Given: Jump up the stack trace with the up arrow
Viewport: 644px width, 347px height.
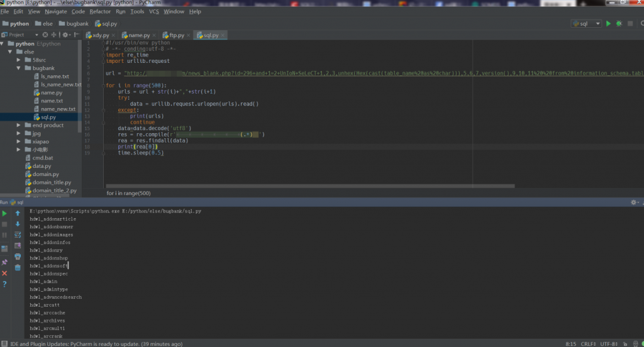Looking at the screenshot, I should [x=18, y=214].
